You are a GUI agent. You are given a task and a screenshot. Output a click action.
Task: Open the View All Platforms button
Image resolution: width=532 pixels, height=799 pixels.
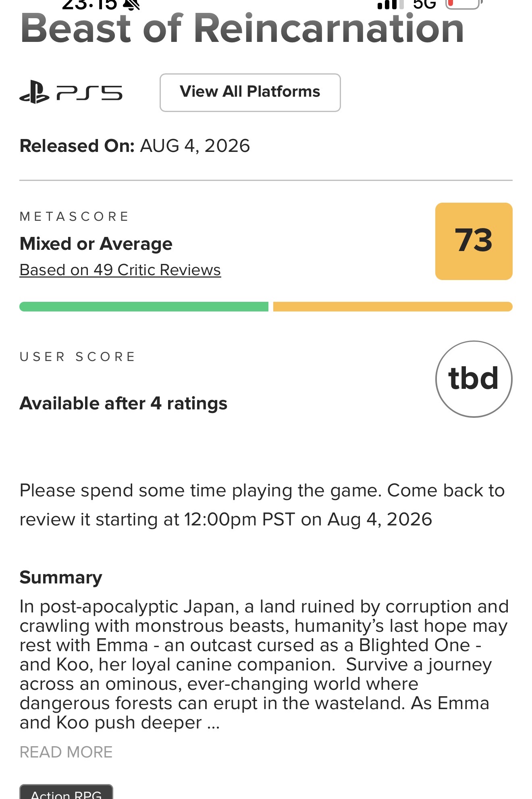tap(250, 93)
